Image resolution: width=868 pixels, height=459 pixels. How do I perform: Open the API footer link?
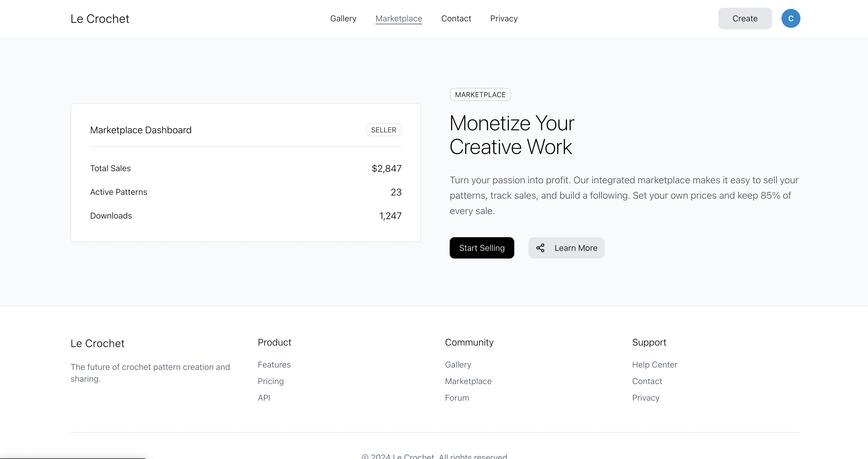point(264,398)
